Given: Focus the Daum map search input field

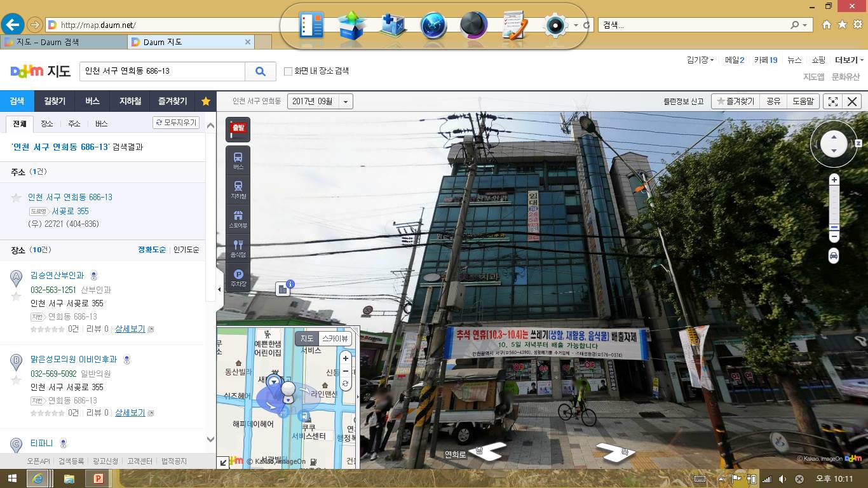Looking at the screenshot, I should click(x=162, y=71).
